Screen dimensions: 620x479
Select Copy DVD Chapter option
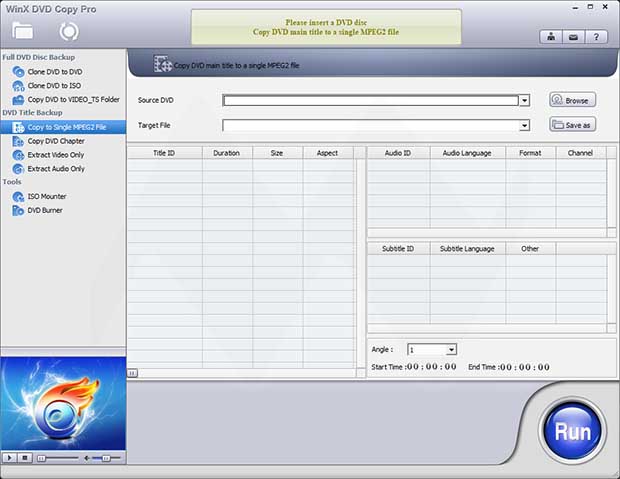click(x=56, y=141)
